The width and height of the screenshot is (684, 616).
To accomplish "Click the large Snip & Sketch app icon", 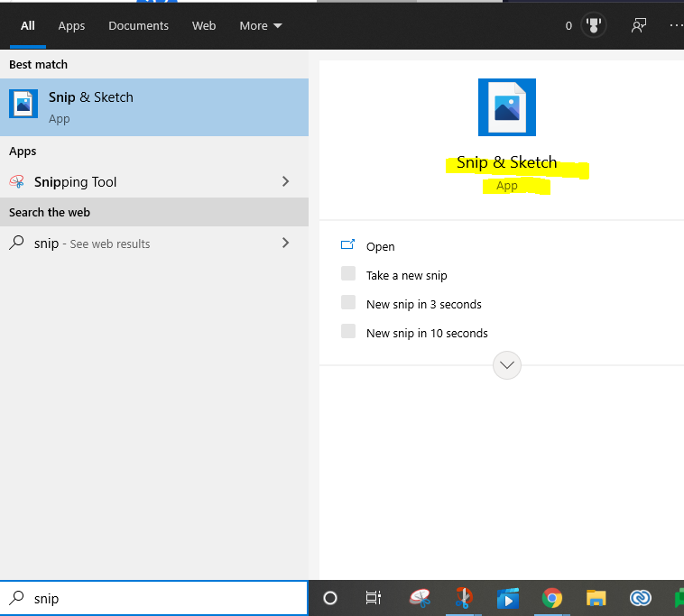I will 506,107.
